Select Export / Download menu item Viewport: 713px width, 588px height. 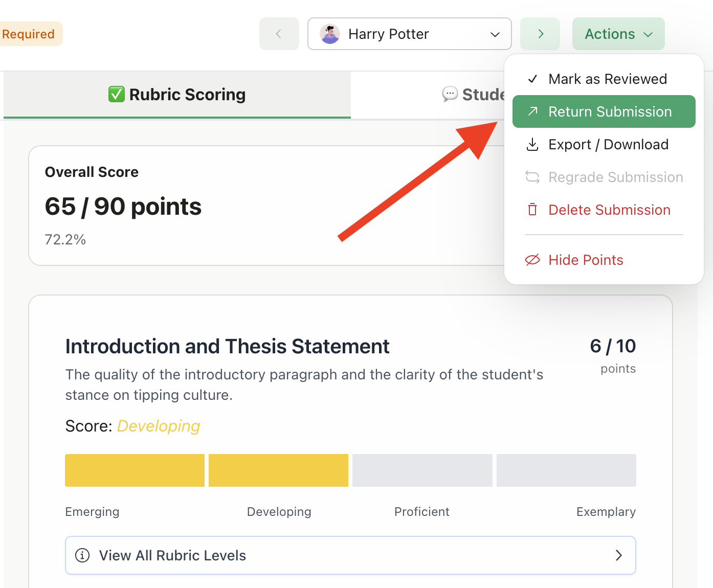pos(608,145)
